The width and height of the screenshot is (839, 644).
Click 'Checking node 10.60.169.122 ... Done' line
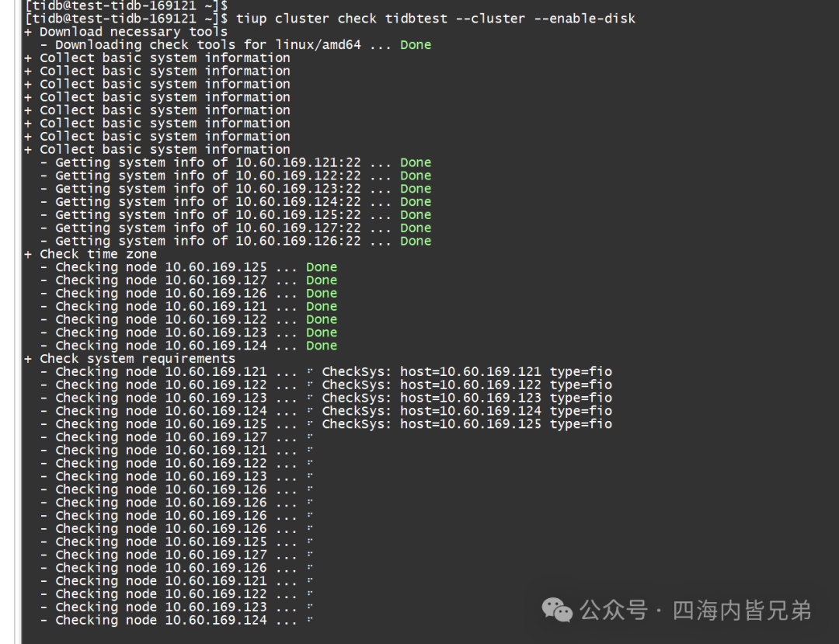[188, 320]
